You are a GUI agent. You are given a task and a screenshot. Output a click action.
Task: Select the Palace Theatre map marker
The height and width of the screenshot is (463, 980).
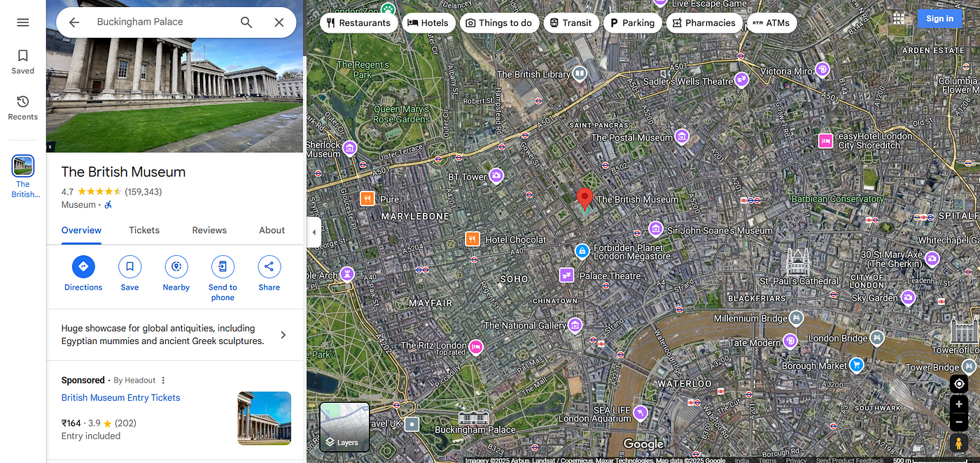566,276
